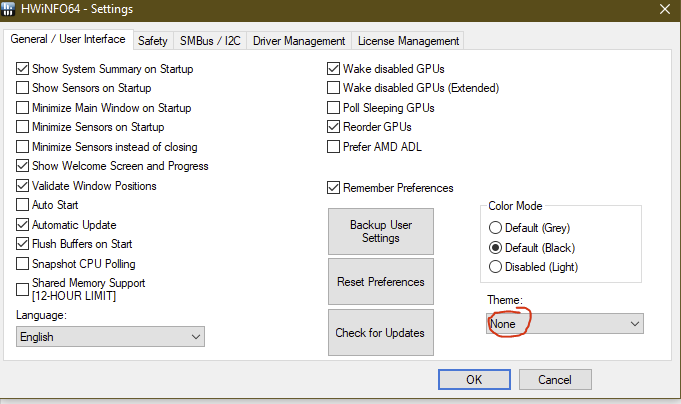Open the Theme dropdown showing None
Viewport: 681px width, 404px height.
click(565, 324)
